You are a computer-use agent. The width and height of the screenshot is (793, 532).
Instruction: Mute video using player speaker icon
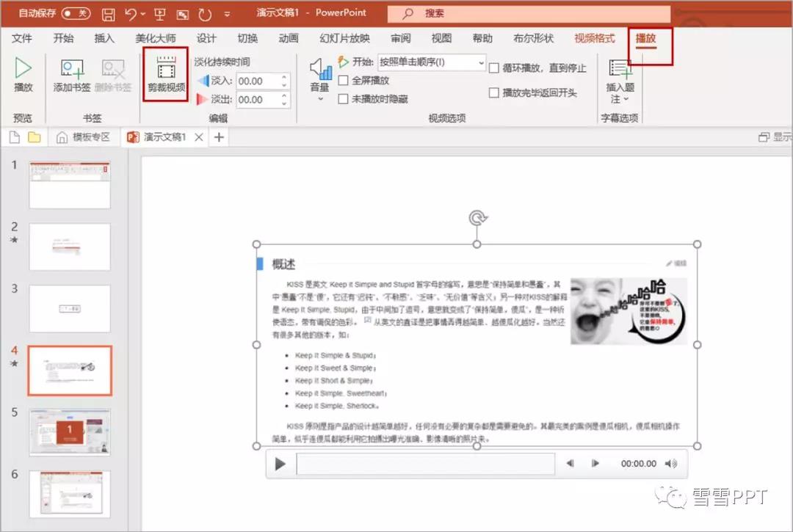pyautogui.click(x=670, y=464)
